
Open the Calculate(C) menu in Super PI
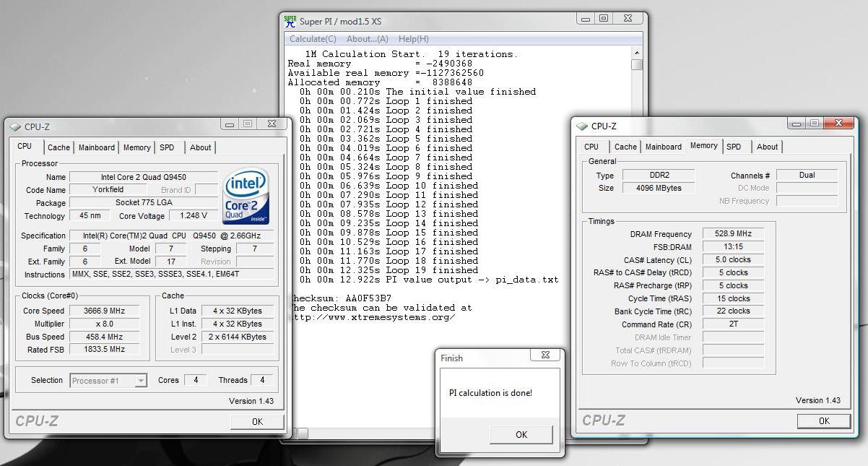(313, 39)
